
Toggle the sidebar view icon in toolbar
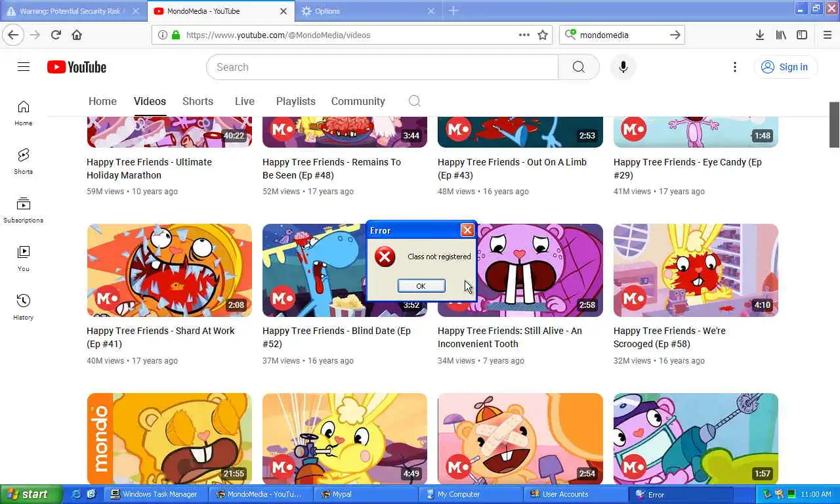pyautogui.click(x=802, y=35)
